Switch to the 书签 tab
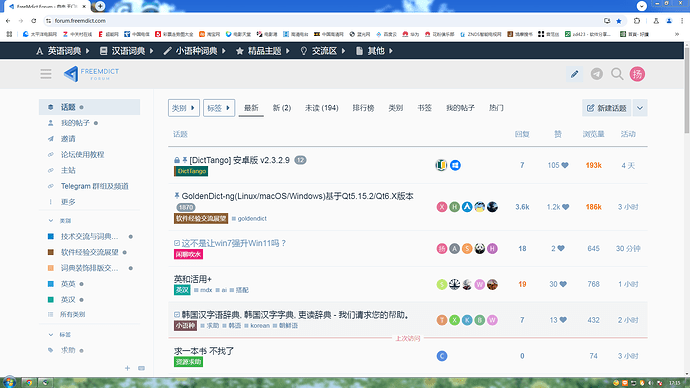Image resolution: width=690 pixels, height=388 pixels. click(424, 108)
